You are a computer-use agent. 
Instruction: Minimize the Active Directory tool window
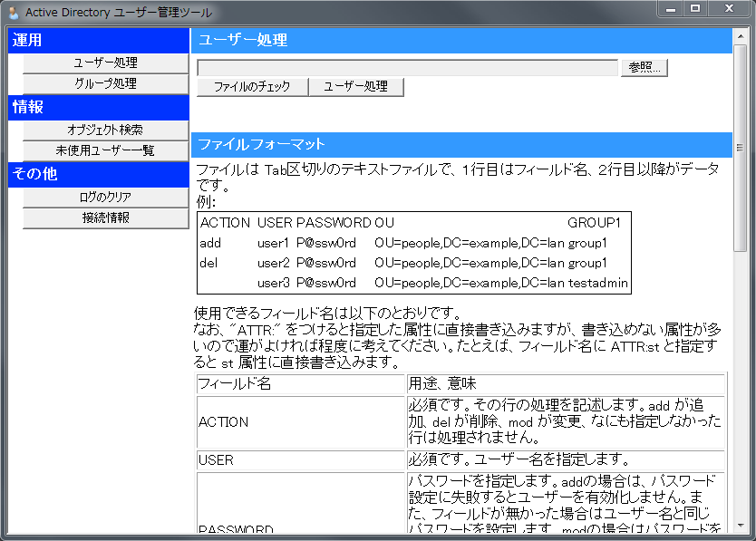[x=671, y=9]
